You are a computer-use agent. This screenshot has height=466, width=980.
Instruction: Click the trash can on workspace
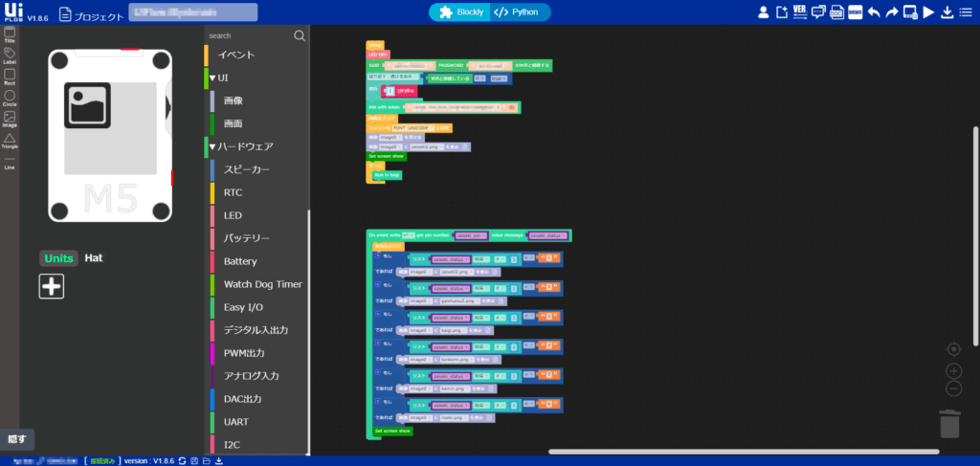click(949, 423)
